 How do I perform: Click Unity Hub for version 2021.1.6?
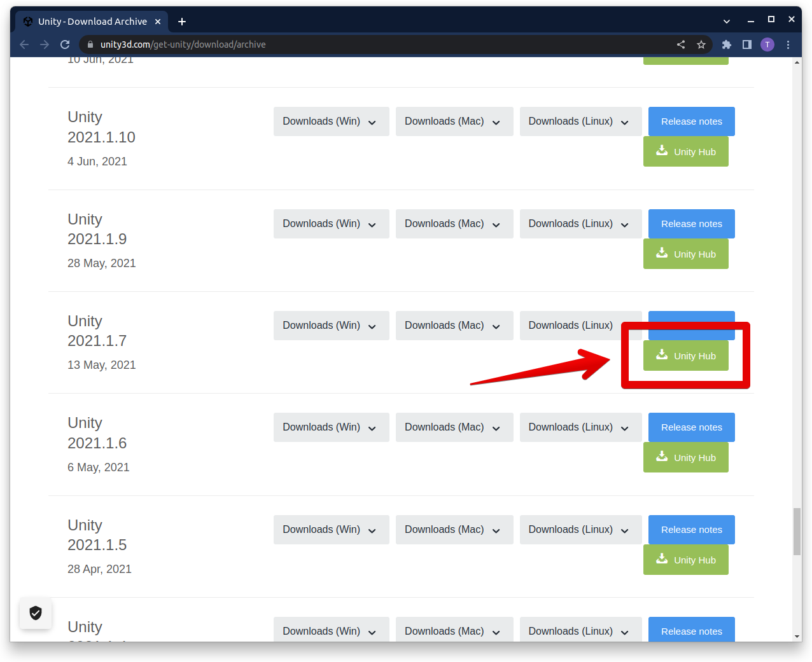[x=686, y=457]
